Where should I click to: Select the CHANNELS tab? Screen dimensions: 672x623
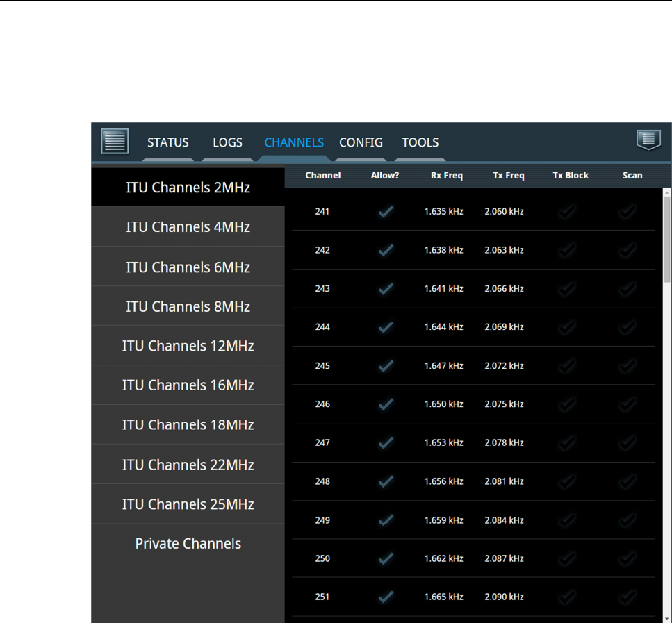coord(294,142)
